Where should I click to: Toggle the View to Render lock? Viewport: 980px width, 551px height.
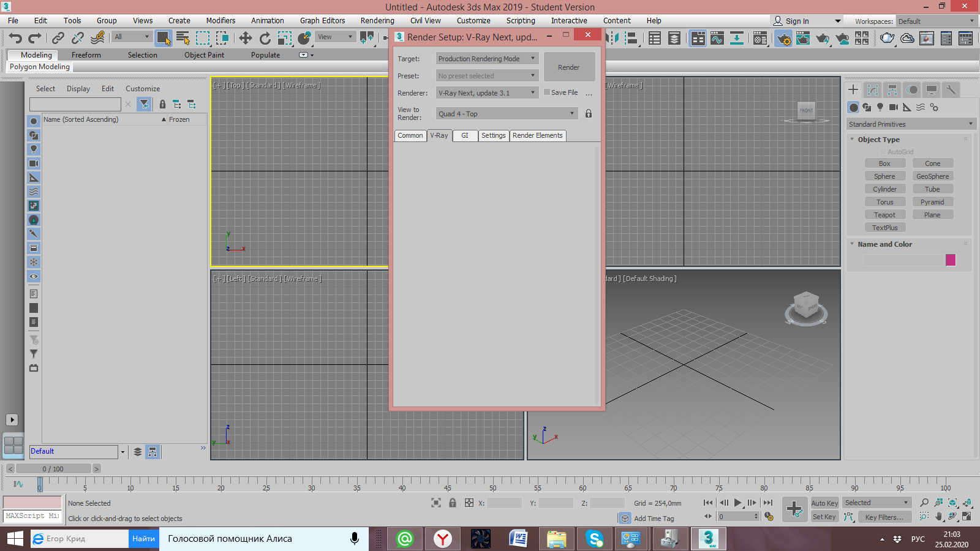[x=589, y=114]
